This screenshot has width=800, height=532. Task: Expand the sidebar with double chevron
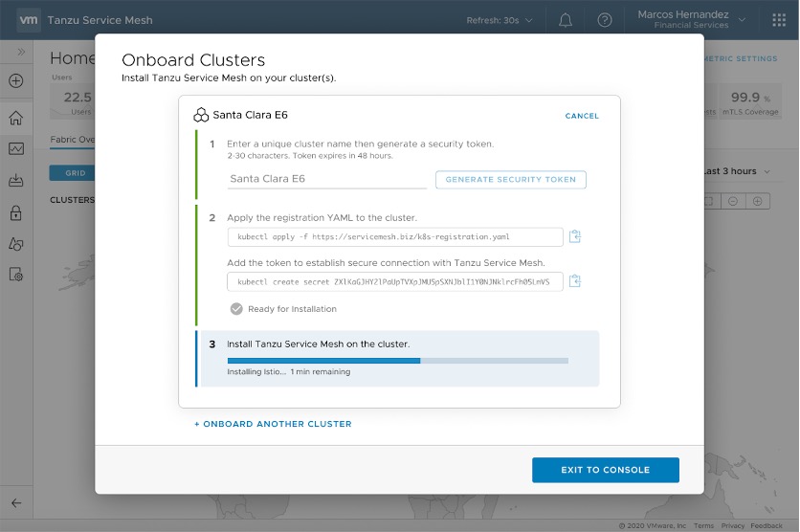click(x=21, y=52)
